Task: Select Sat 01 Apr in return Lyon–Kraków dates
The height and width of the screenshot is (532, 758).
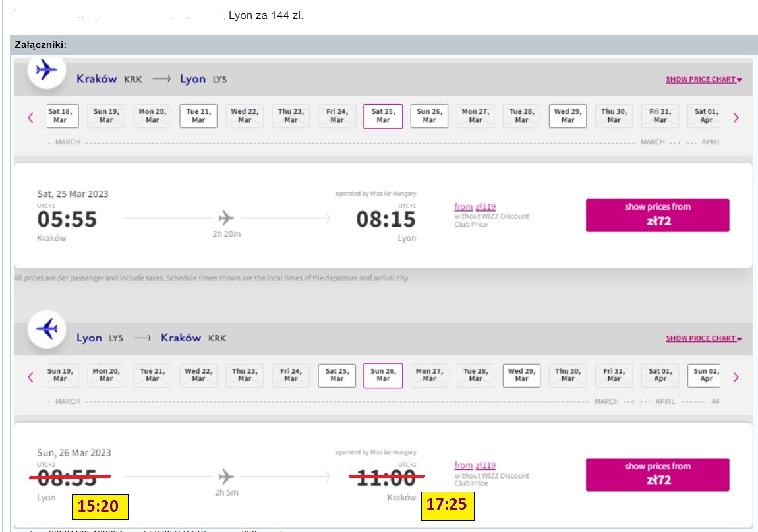Action: pyautogui.click(x=660, y=375)
